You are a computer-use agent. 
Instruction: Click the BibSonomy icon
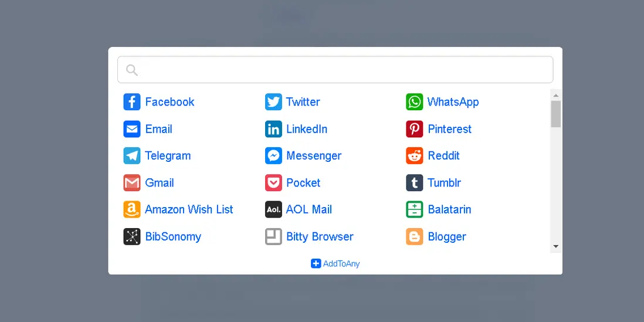(x=132, y=236)
